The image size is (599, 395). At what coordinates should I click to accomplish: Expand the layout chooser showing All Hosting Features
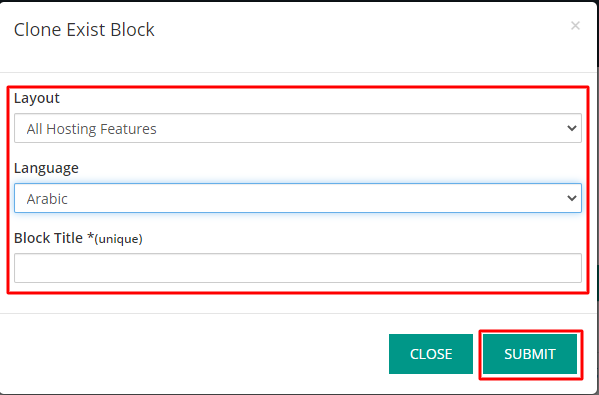(x=298, y=128)
